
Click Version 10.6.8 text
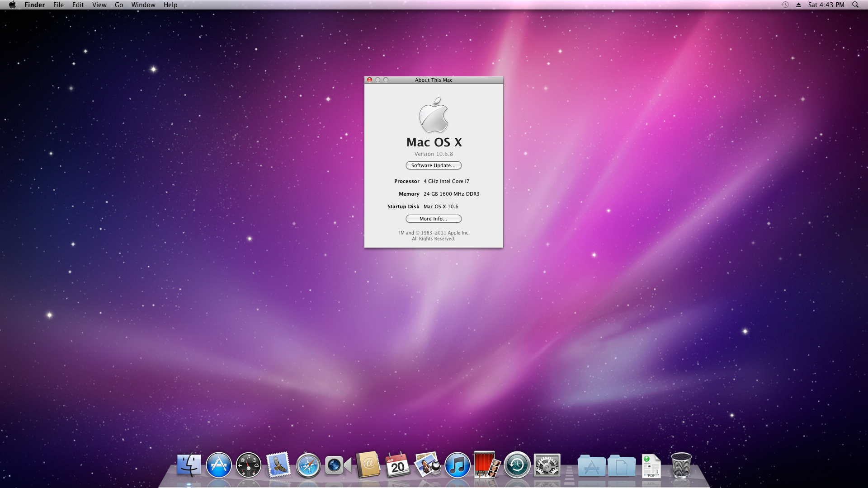pyautogui.click(x=433, y=154)
